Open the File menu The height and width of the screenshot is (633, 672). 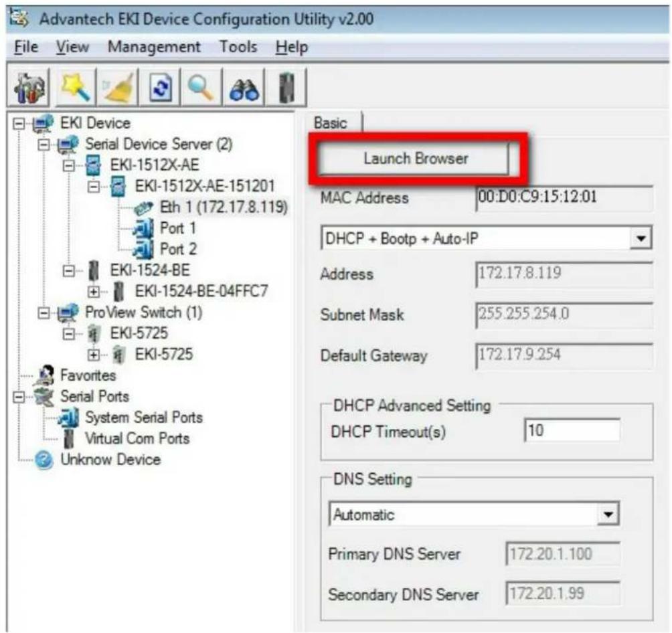(26, 47)
